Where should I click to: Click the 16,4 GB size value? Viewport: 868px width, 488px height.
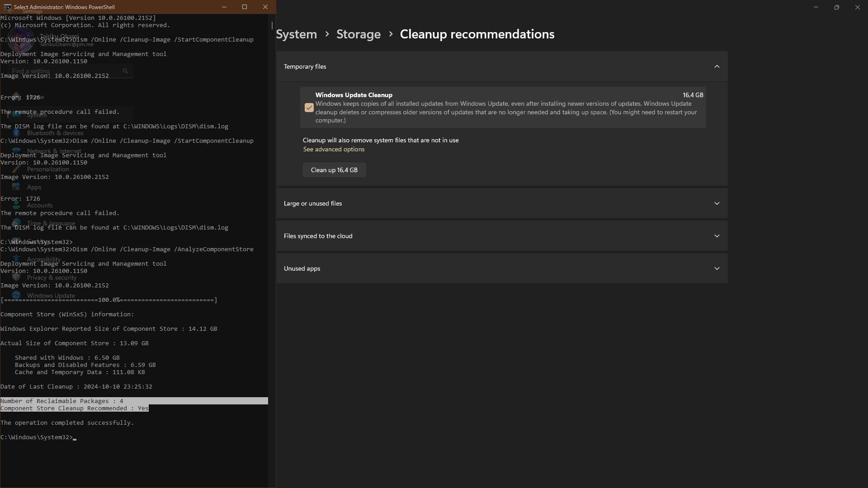693,95
